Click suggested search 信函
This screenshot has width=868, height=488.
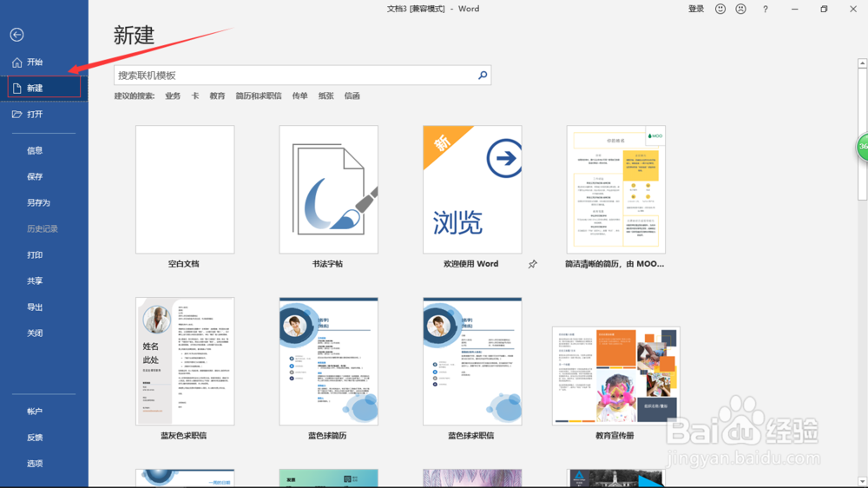(352, 96)
